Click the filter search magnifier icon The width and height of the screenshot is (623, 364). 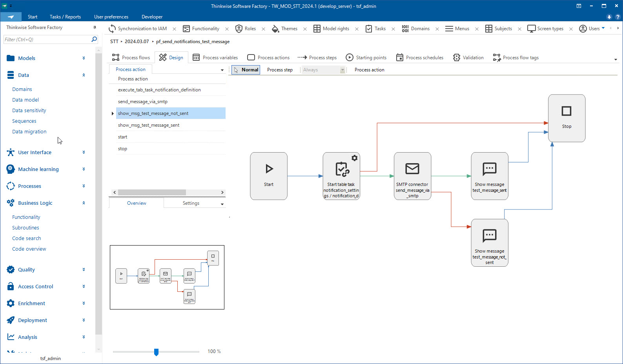94,39
